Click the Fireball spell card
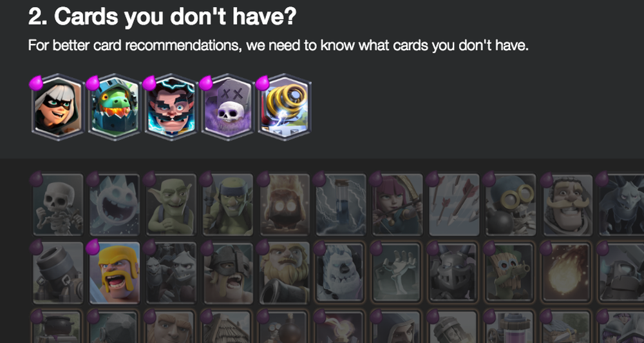 (x=567, y=273)
